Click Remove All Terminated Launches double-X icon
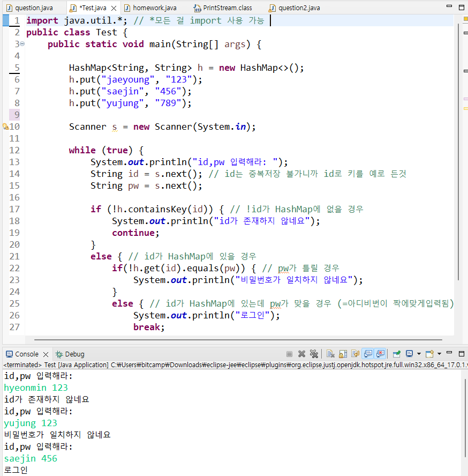The image size is (468, 476). pyautogui.click(x=314, y=354)
